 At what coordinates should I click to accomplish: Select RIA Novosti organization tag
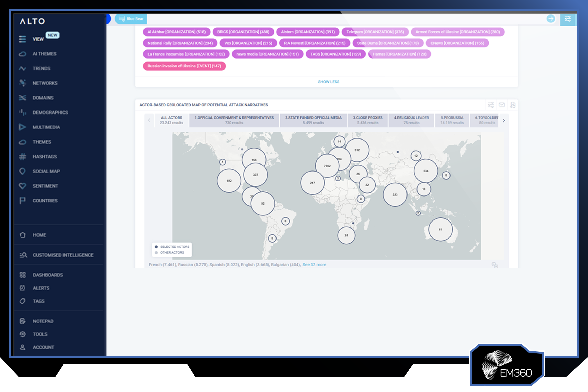(x=315, y=43)
